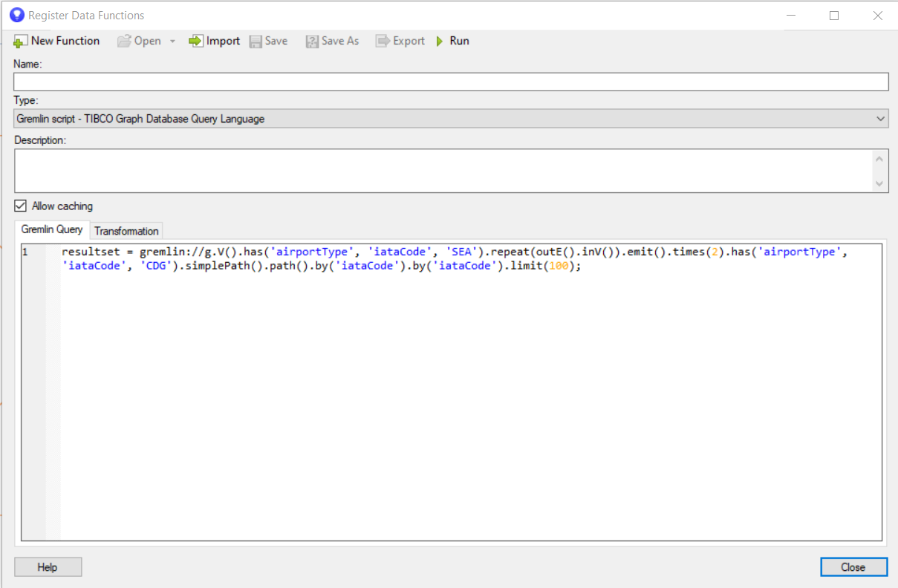Screen dimensions: 898x588
Task: Click the Close button at bottom right
Action: pos(853,567)
